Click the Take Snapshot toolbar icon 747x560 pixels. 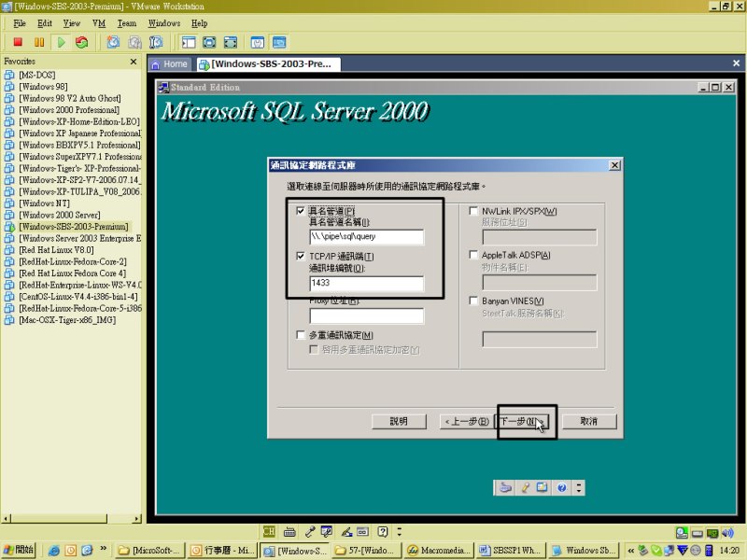[x=113, y=42]
